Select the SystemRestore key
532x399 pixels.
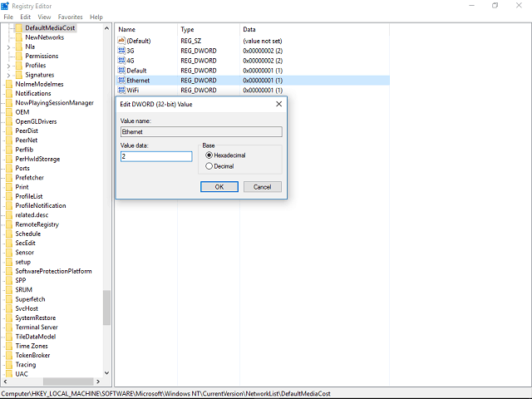[x=36, y=318]
